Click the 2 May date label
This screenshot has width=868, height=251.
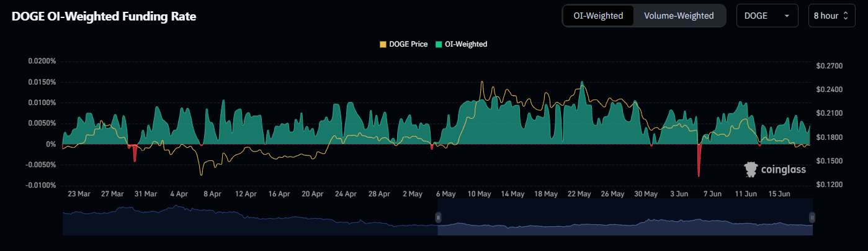tap(413, 194)
